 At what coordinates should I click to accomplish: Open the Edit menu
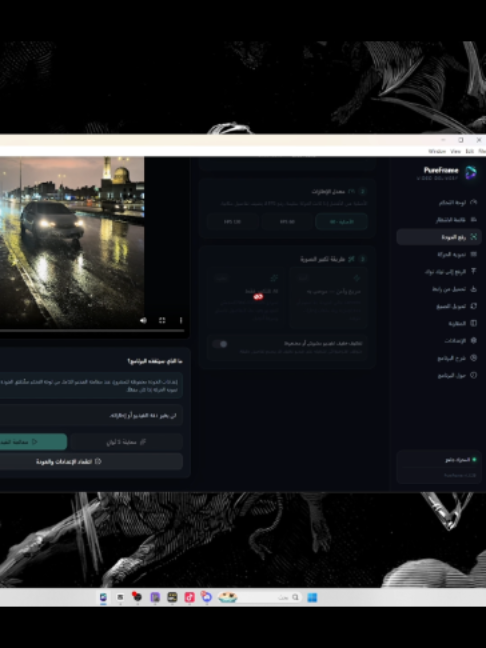pyautogui.click(x=469, y=151)
